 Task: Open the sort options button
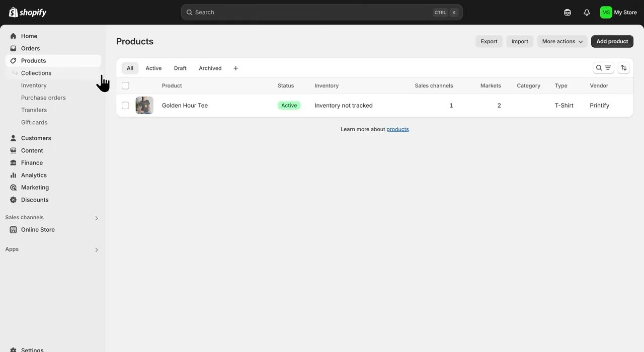pyautogui.click(x=624, y=68)
